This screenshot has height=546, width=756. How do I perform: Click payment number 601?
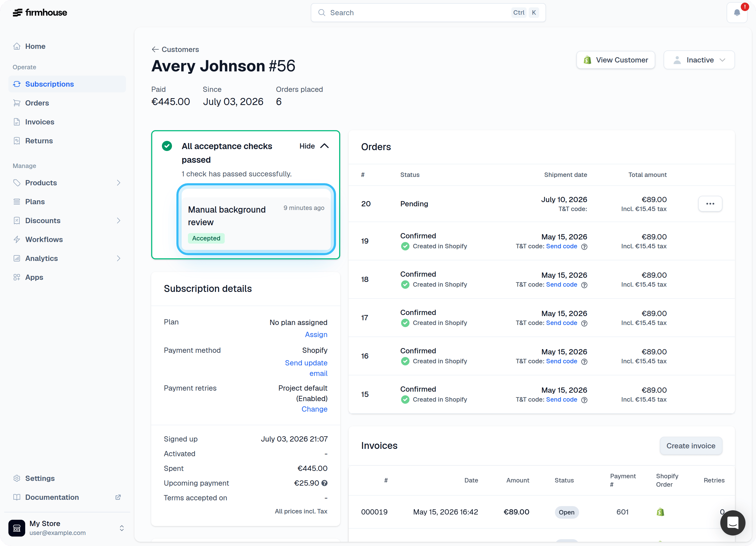(x=622, y=512)
